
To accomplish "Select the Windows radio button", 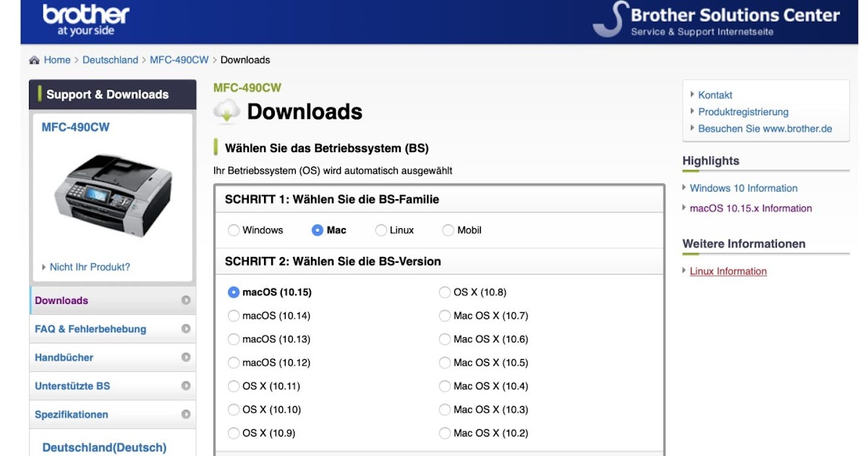I will 234,230.
